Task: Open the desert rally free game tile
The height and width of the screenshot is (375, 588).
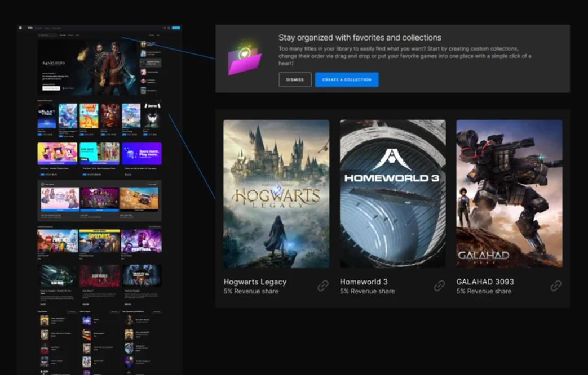Action: [139, 199]
